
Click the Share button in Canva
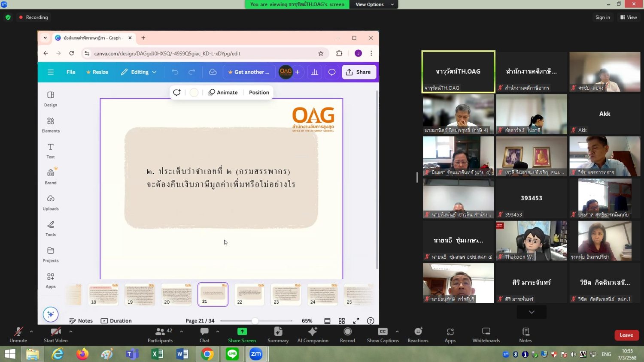point(358,72)
